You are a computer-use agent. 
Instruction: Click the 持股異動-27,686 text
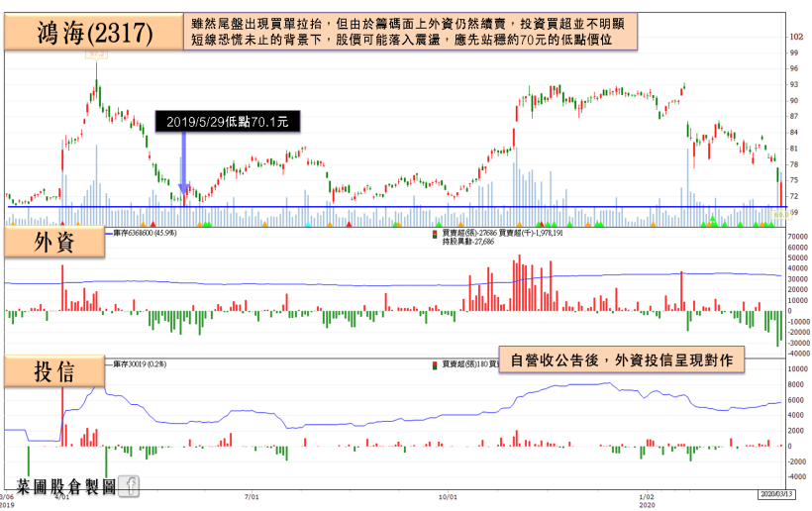click(x=468, y=242)
